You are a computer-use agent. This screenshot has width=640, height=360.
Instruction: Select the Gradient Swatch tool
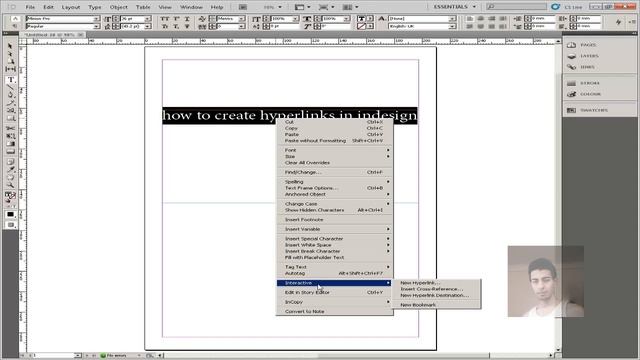(x=10, y=144)
